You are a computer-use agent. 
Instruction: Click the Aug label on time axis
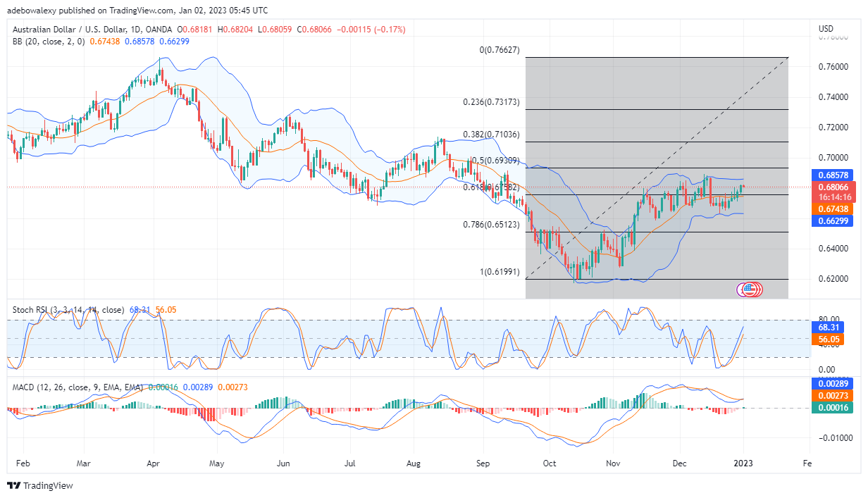click(x=414, y=464)
